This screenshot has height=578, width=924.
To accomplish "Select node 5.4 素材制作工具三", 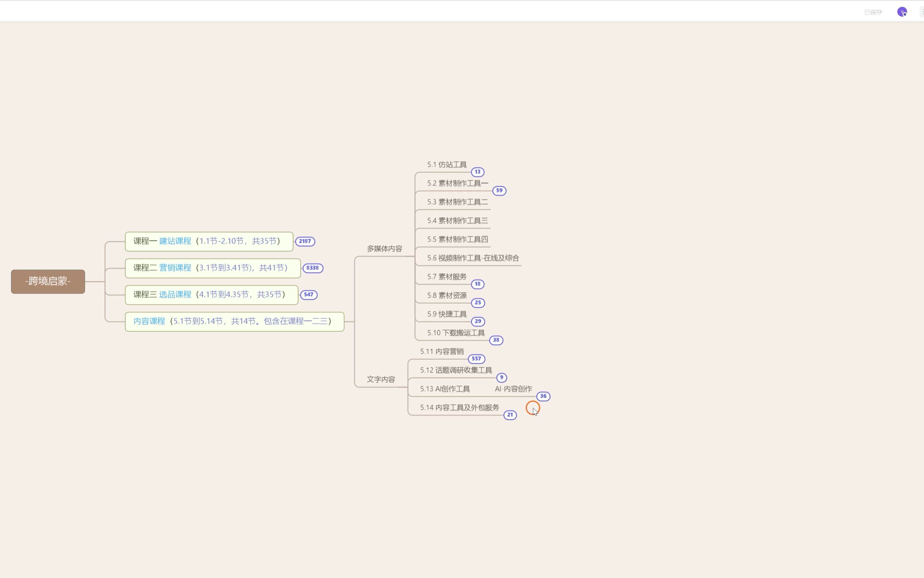I will 458,221.
